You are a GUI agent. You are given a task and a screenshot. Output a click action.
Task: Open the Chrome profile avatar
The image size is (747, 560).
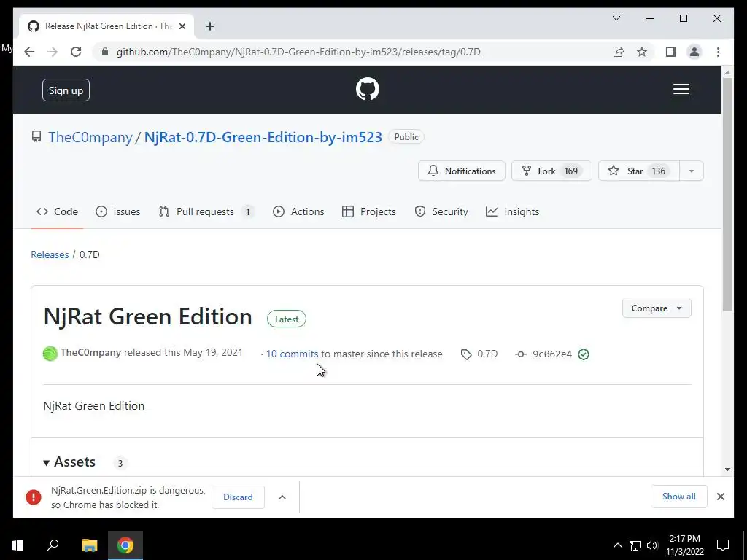coord(694,52)
